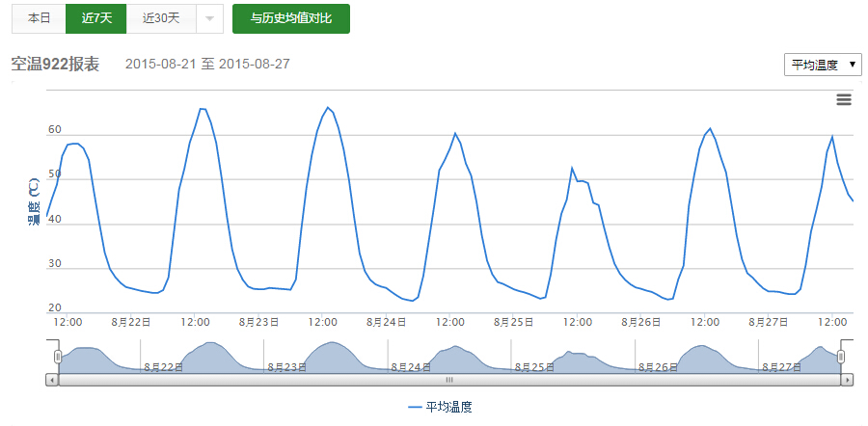The image size is (868, 426).
Task: Click the 8月24日 area in the navigator
Action: (413, 367)
